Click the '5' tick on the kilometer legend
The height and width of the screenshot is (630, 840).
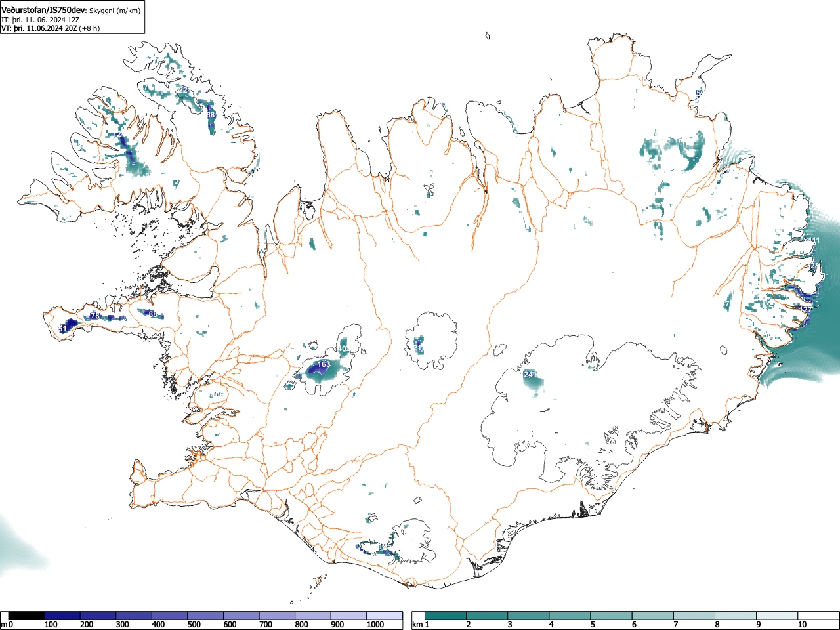[593, 625]
